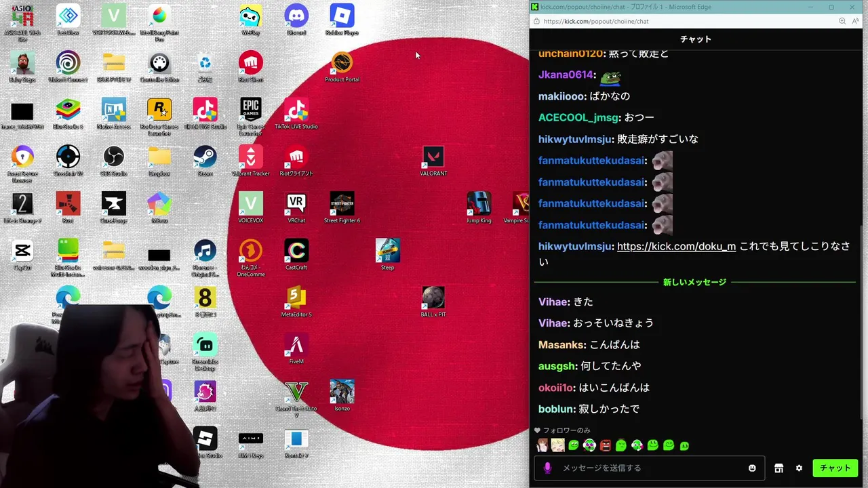Viewport: 868px width, 488px height.
Task: Launch Ubisoft Connect from the desktop
Action: (68, 66)
